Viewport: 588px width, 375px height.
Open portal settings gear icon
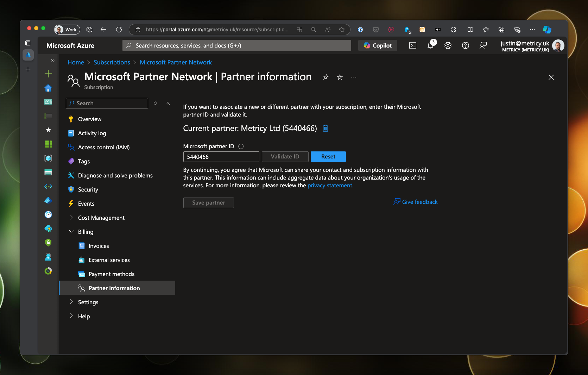click(x=448, y=45)
